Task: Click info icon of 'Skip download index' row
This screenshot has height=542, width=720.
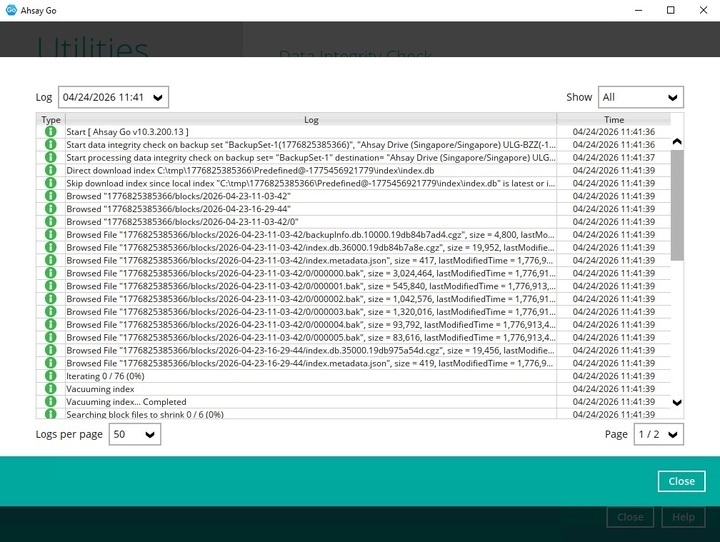Action: [51, 183]
